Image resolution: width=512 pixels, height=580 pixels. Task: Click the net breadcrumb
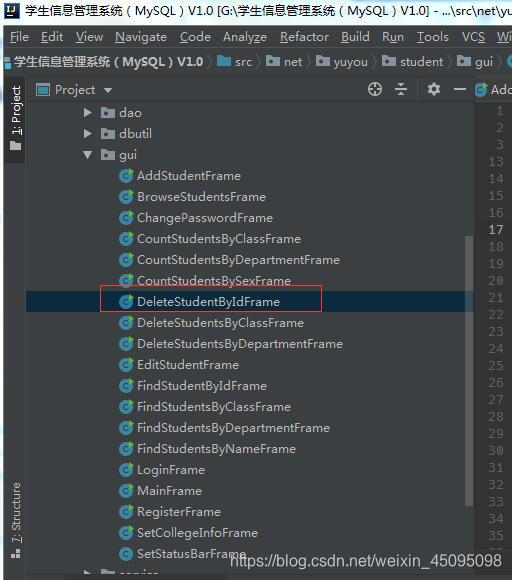[x=284, y=61]
